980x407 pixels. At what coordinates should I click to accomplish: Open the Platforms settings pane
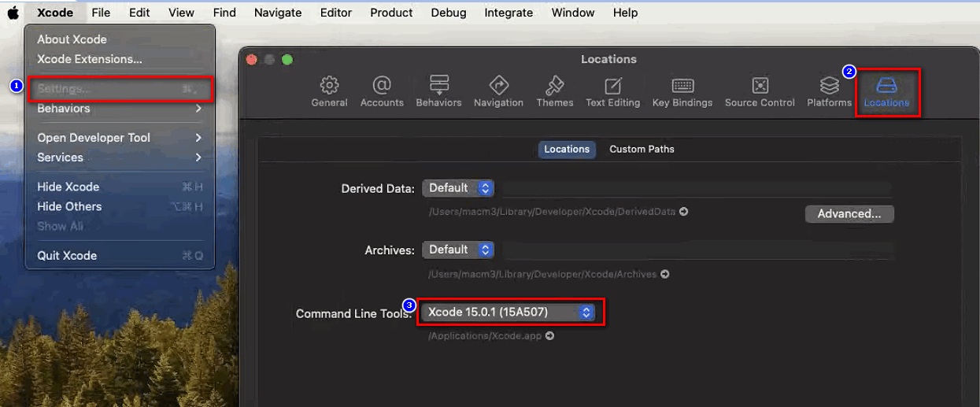pyautogui.click(x=829, y=92)
